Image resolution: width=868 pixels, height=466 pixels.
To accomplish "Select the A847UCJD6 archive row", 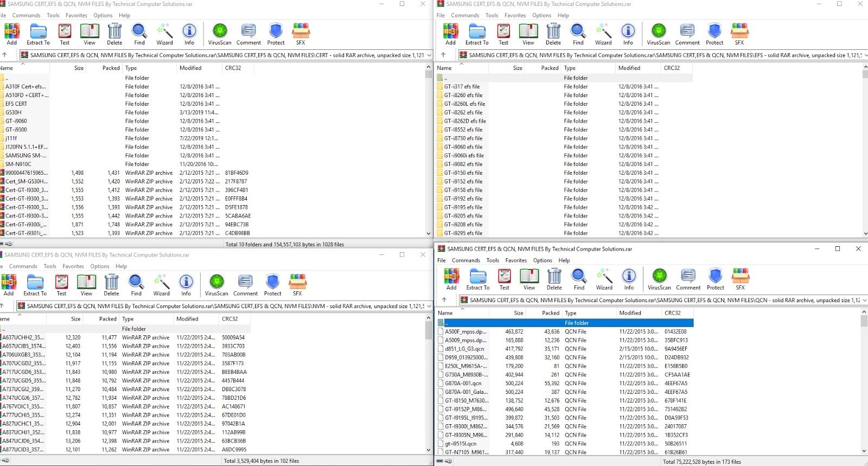I will [x=125, y=441].
